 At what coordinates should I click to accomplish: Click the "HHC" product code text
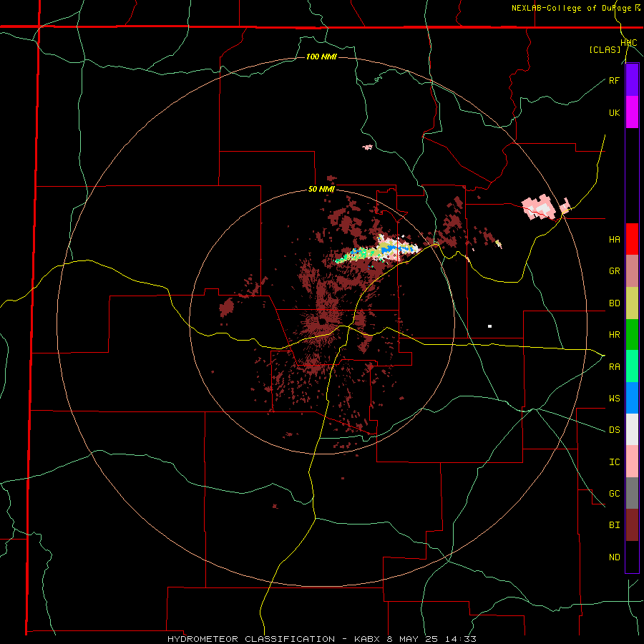tap(629, 43)
